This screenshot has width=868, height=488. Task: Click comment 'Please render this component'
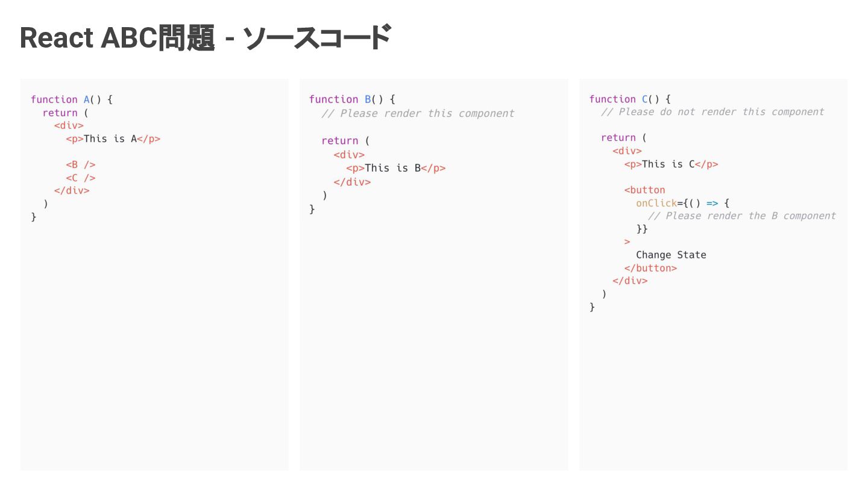[x=418, y=113]
